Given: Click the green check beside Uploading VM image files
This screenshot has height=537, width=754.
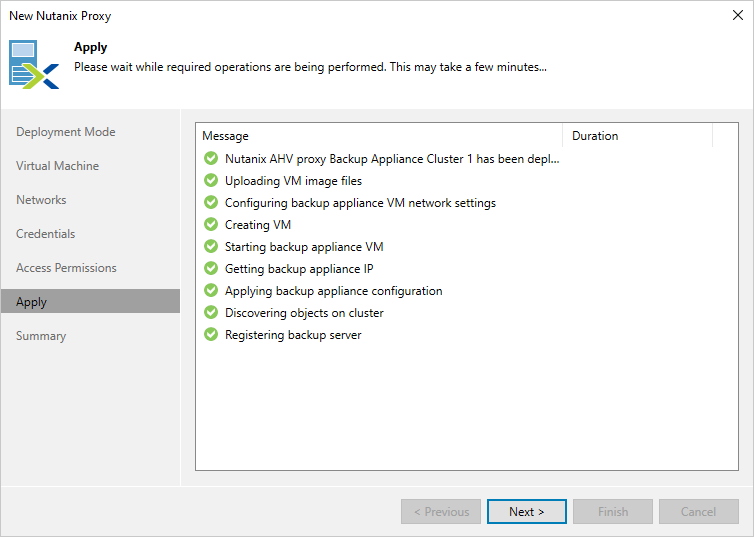Looking at the screenshot, I should coord(211,181).
